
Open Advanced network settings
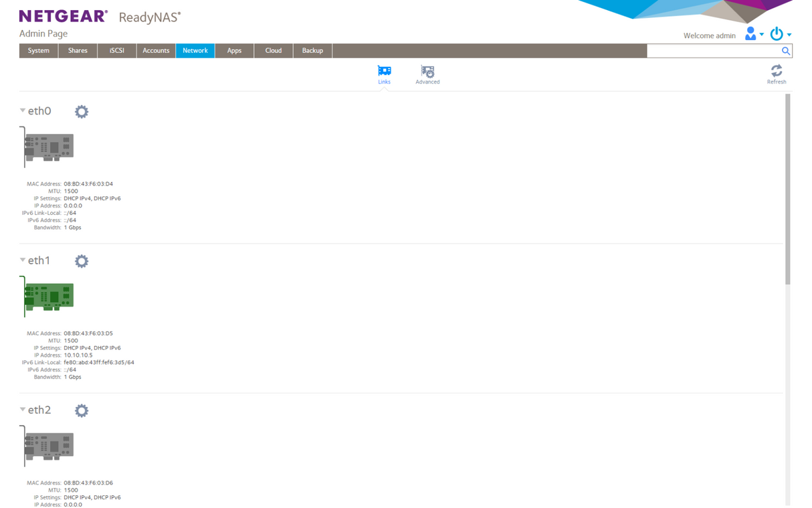427,74
